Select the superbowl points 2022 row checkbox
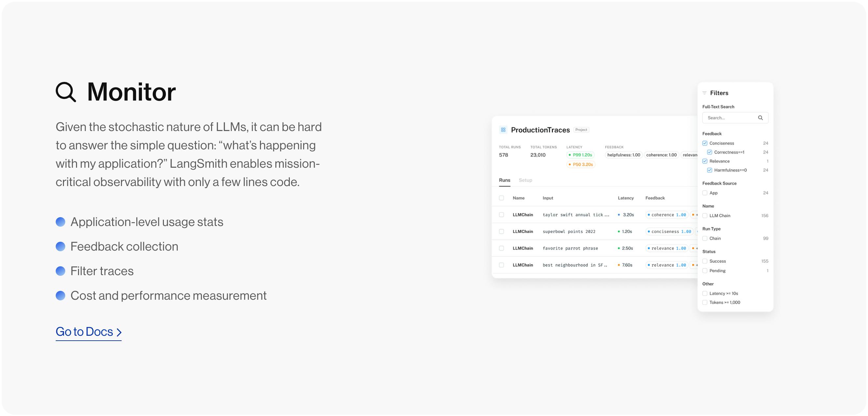This screenshot has width=868, height=416. point(502,231)
